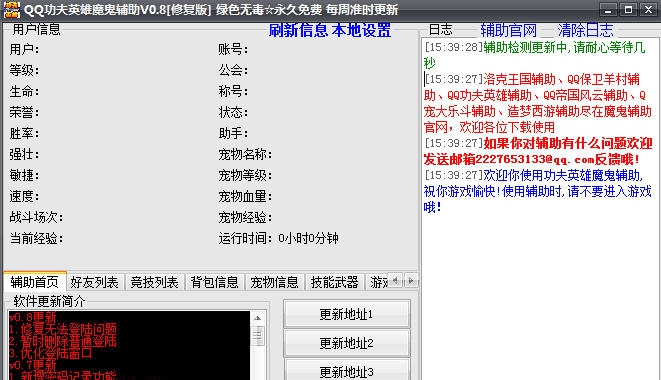Switch to the 辅助首页 tab

35,282
